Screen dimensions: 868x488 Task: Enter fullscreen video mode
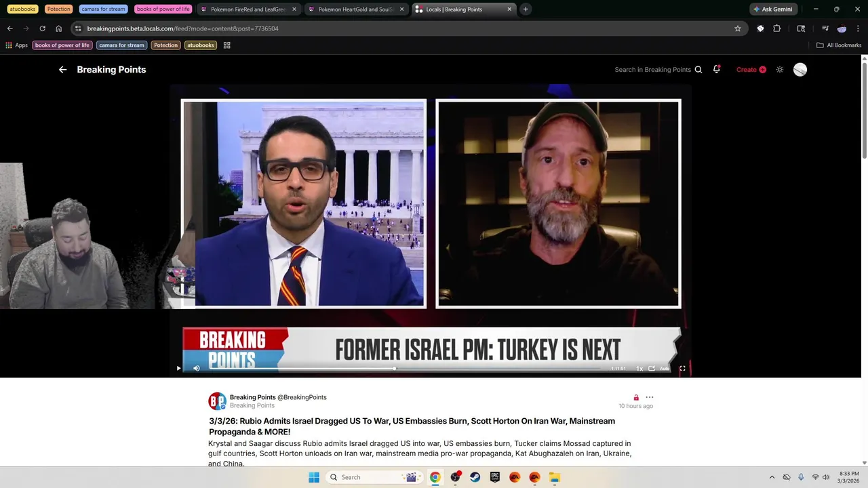click(682, 369)
